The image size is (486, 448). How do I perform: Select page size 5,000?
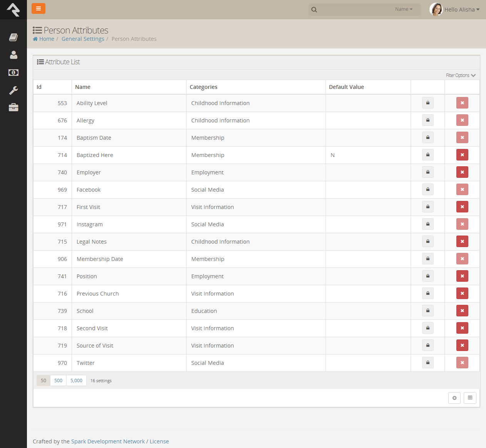(x=76, y=380)
